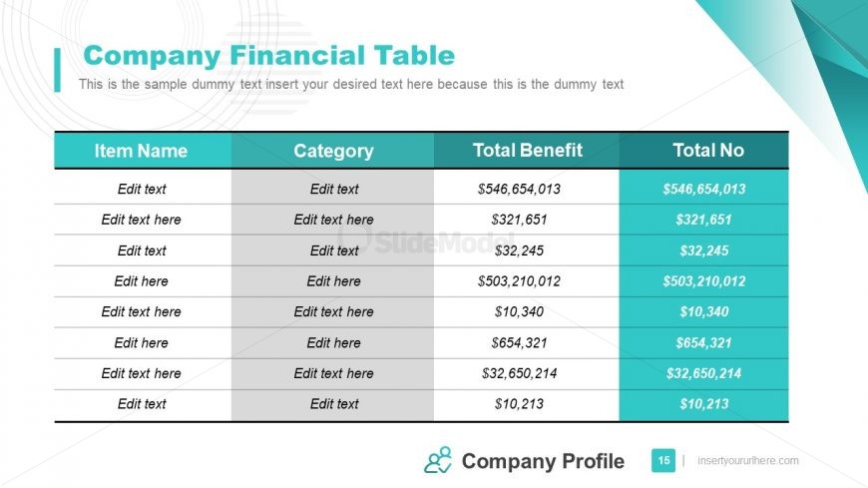
Task: Click the Total Benefit column header
Action: click(527, 151)
